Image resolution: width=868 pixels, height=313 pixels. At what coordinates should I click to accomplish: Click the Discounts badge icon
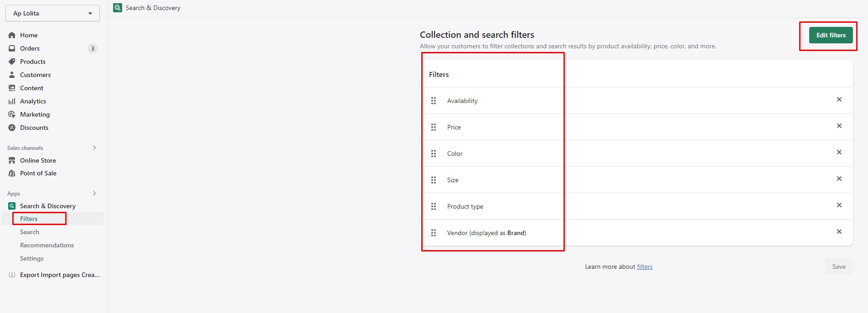tap(12, 128)
